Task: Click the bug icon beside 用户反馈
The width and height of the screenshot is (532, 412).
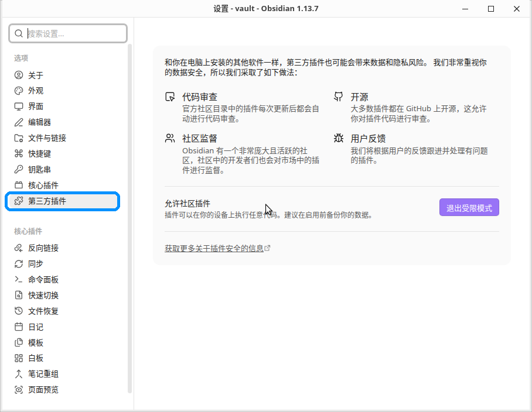Action: [x=338, y=138]
